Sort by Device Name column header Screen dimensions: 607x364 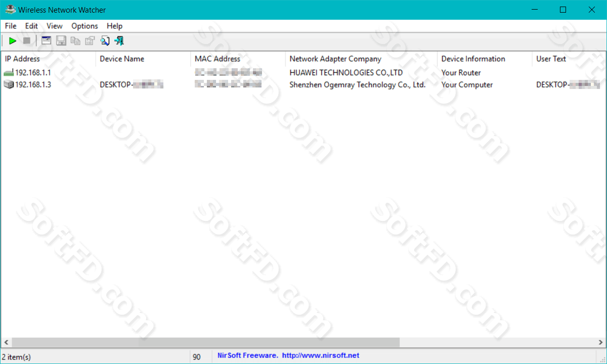143,59
